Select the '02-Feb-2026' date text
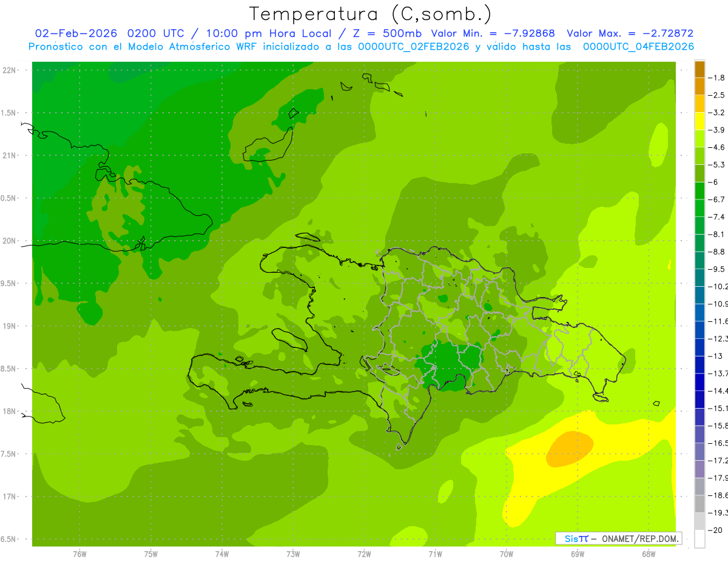 click(x=76, y=33)
